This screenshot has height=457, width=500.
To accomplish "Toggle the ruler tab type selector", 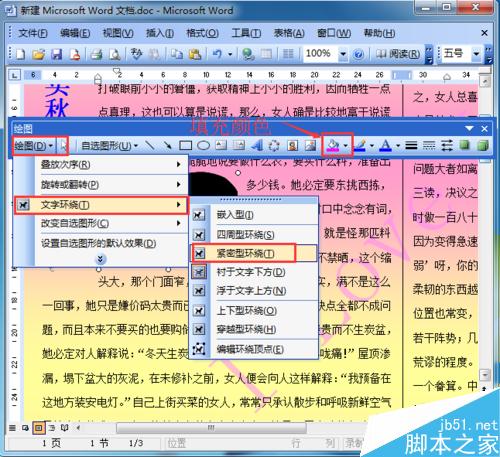I will click(14, 75).
